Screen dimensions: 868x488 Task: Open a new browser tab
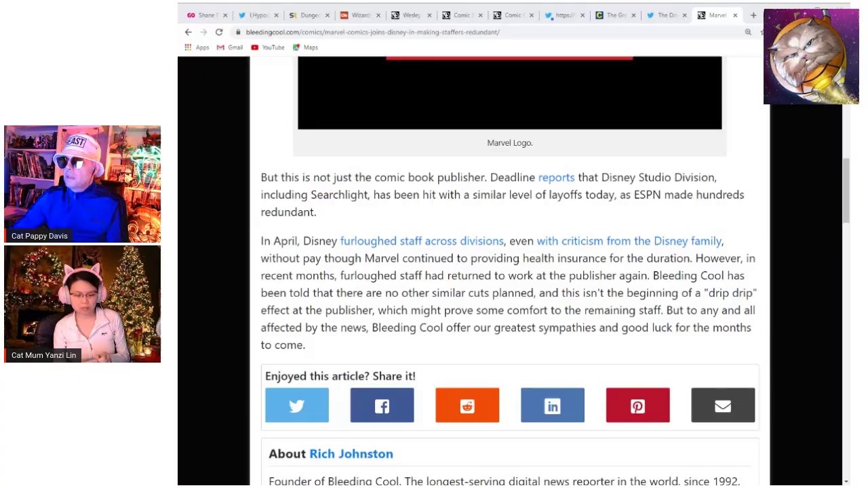(753, 15)
